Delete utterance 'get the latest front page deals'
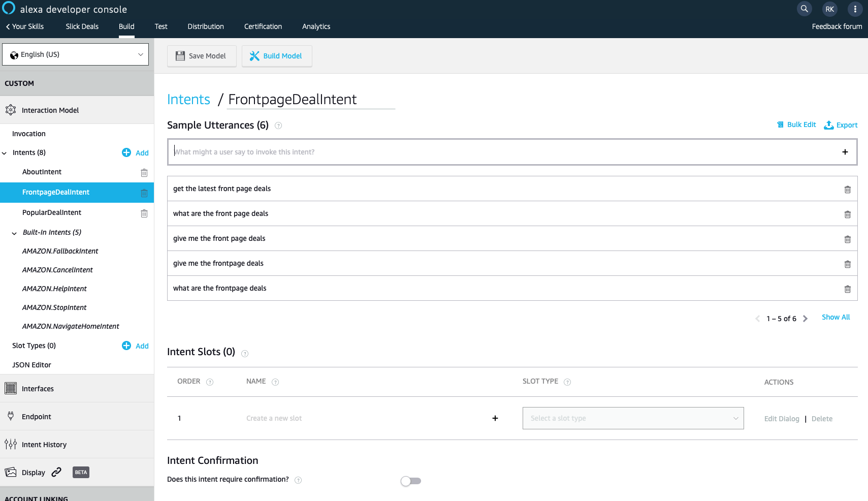The height and width of the screenshot is (501, 868). 848,190
